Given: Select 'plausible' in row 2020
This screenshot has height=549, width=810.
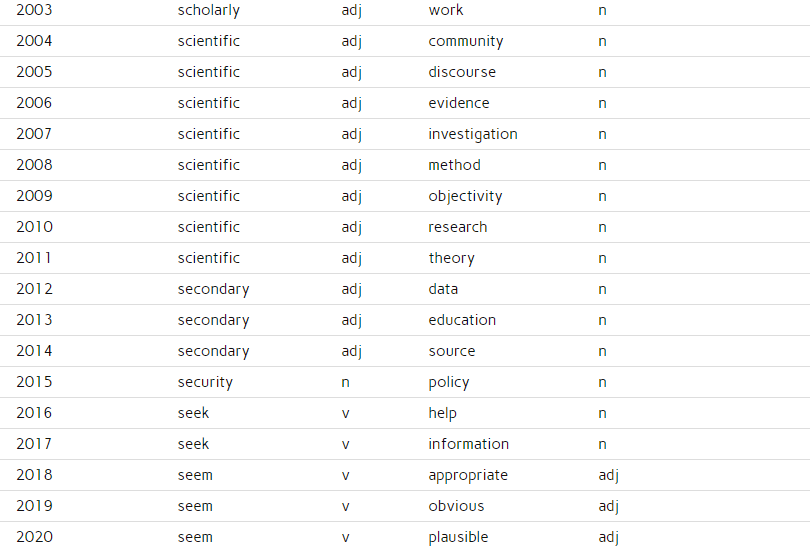Looking at the screenshot, I should click(458, 538).
